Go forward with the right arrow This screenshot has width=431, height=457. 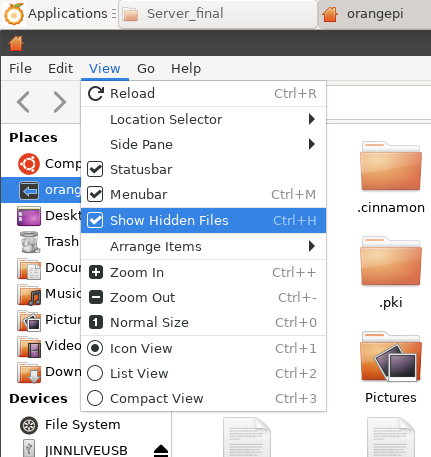pos(60,102)
